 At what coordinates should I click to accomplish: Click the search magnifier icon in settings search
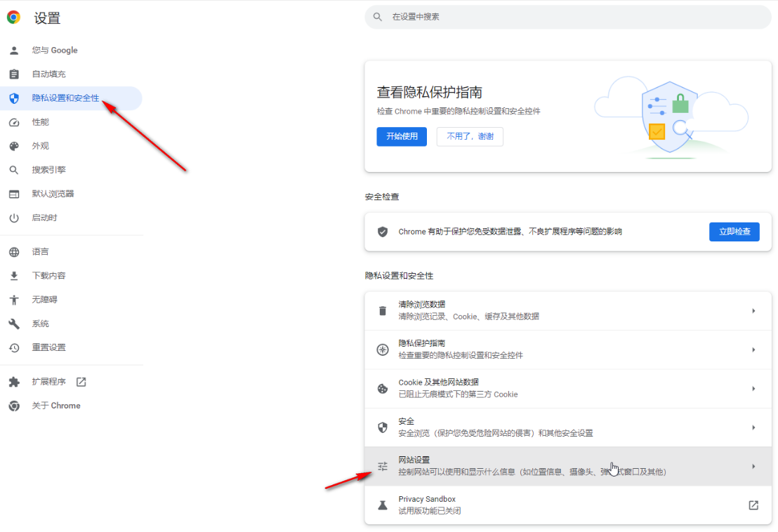pyautogui.click(x=378, y=17)
